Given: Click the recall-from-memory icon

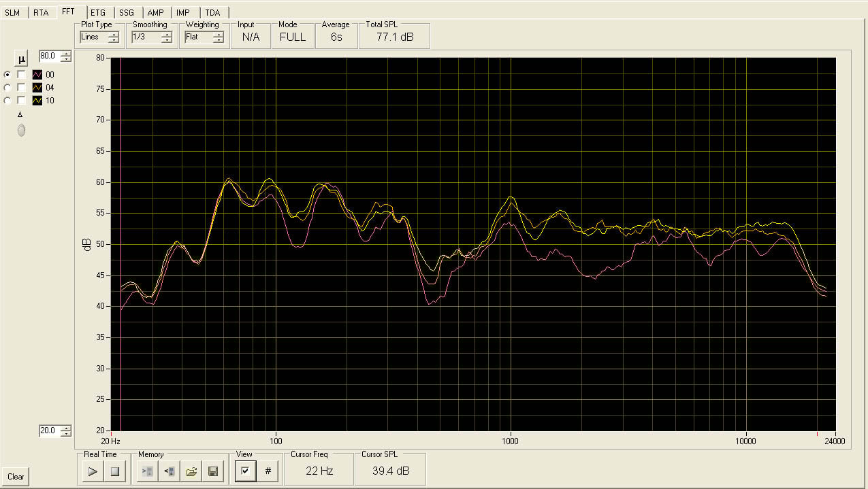Looking at the screenshot, I should [170, 471].
